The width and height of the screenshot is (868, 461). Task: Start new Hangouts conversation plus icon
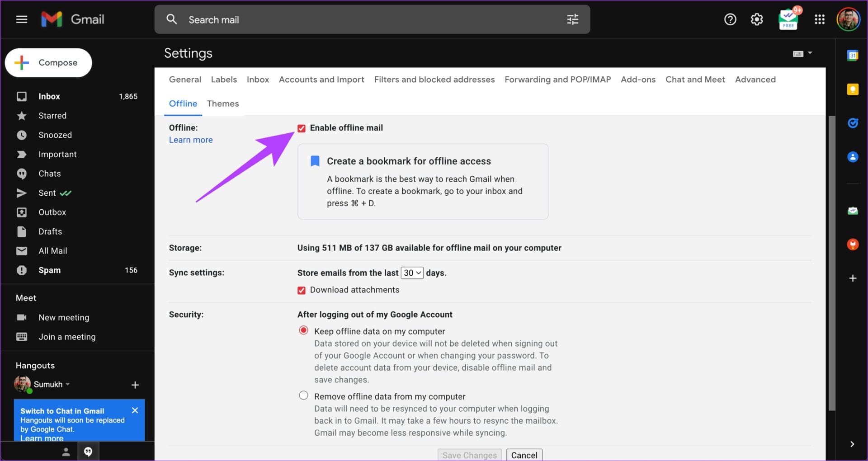click(x=135, y=385)
